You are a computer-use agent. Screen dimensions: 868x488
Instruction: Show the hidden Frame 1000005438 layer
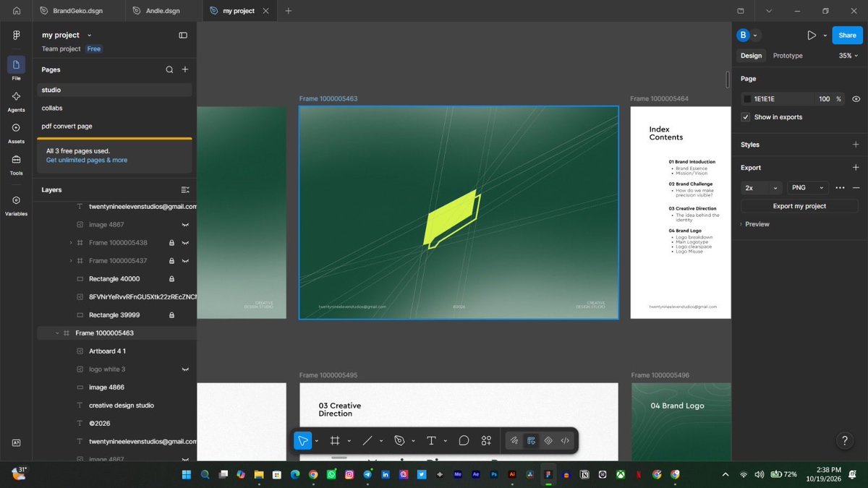tap(185, 243)
